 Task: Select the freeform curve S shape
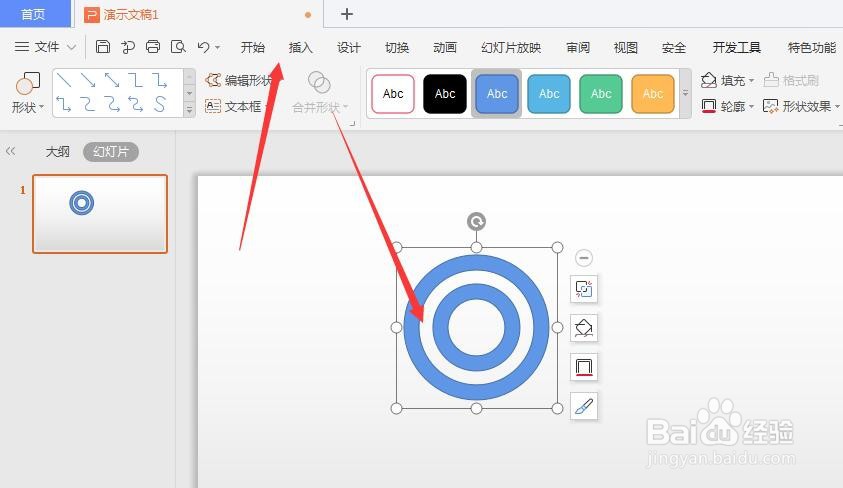click(x=159, y=103)
